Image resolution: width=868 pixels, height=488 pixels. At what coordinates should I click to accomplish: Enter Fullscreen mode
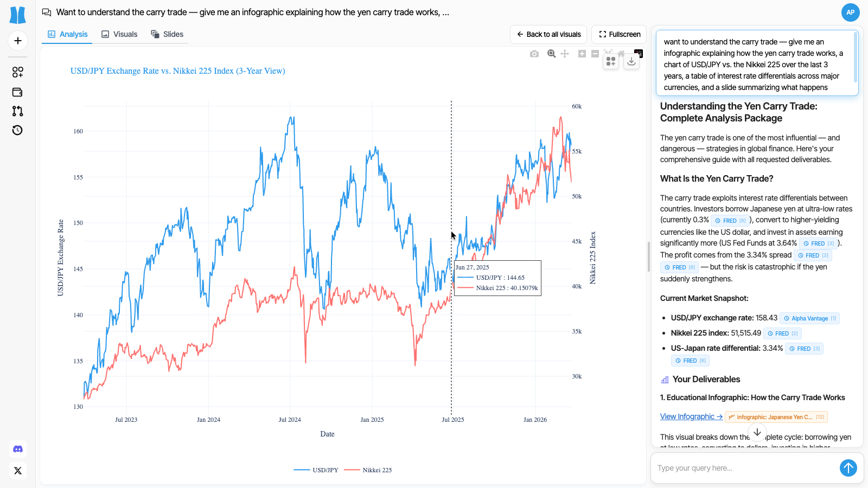[x=618, y=34]
